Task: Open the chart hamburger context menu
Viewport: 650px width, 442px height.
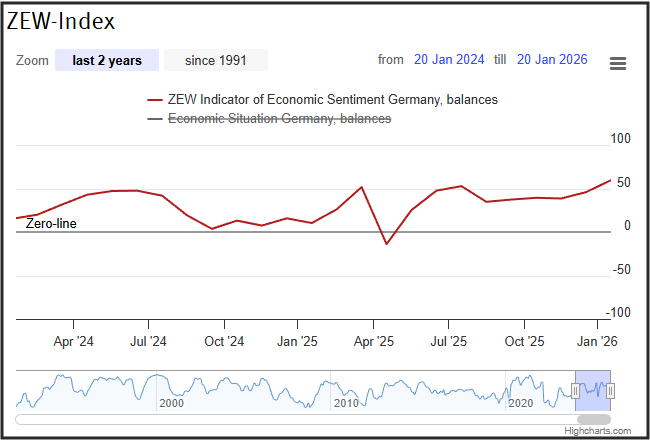Action: tap(618, 63)
